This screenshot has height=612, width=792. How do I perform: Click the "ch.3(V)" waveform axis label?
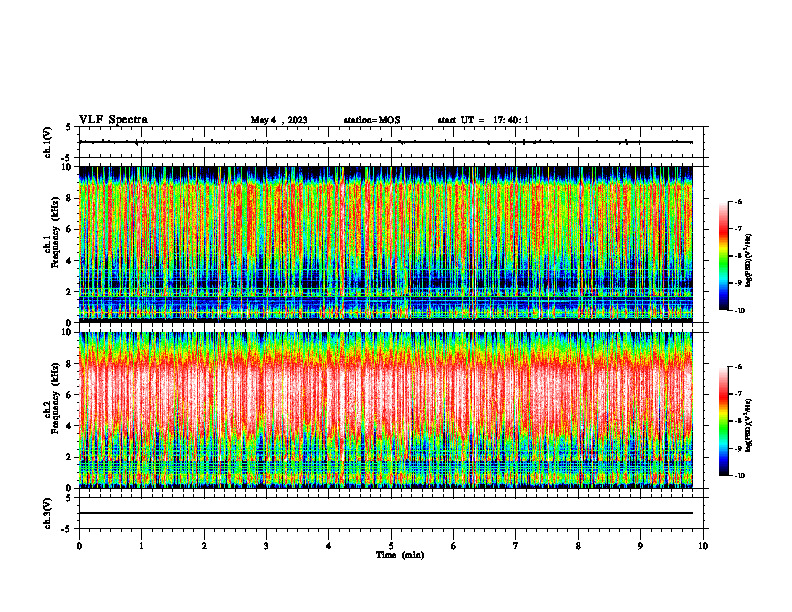pyautogui.click(x=48, y=513)
